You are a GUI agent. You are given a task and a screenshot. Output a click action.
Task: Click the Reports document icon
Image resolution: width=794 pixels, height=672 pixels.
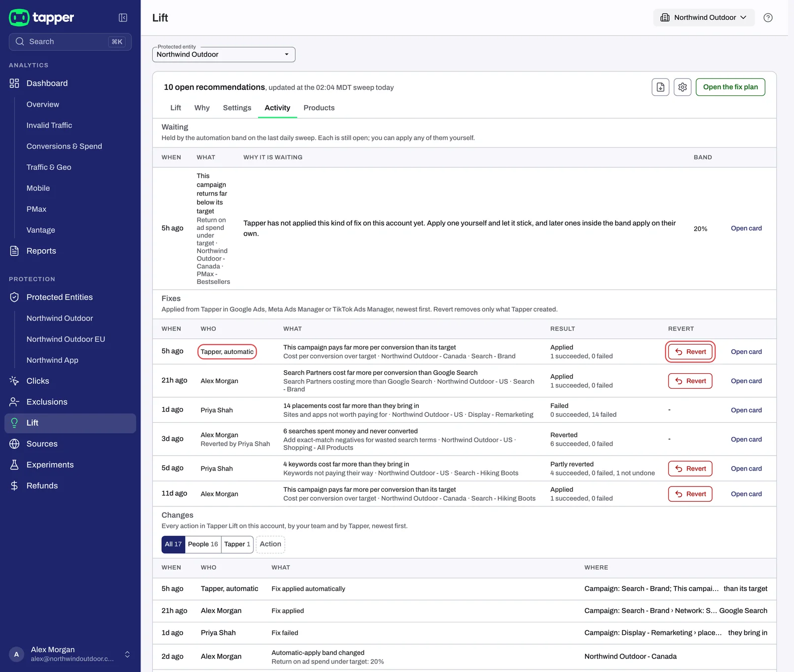click(x=14, y=251)
